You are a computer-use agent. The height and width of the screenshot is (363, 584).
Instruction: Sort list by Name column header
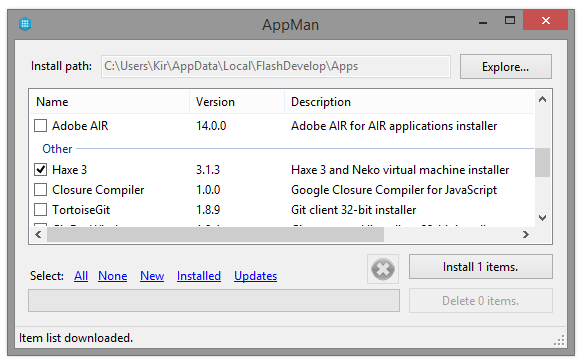coord(110,102)
